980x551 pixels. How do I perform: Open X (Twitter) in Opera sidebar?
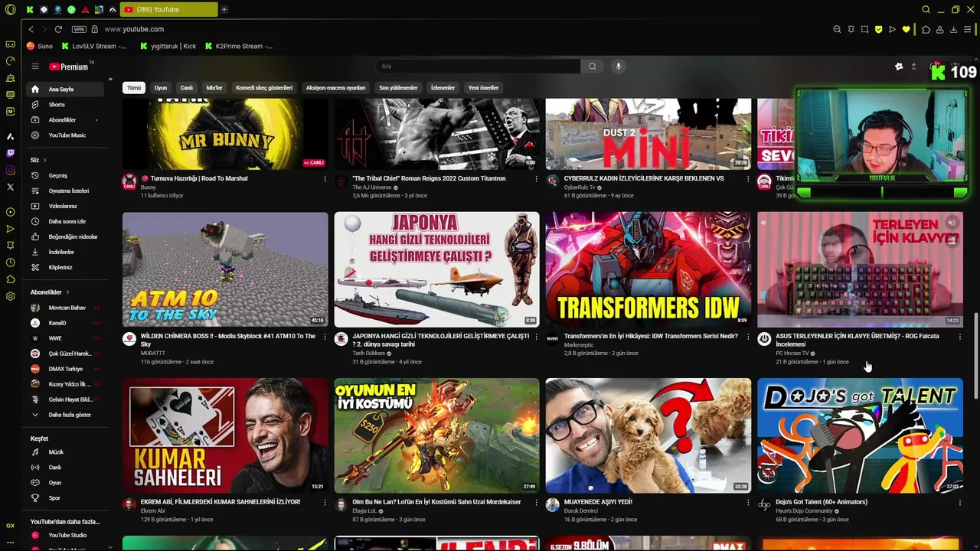click(x=10, y=187)
